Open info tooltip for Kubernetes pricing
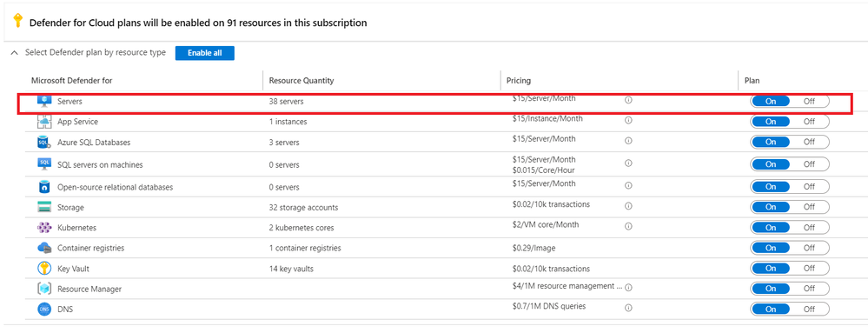Screen dimensions: 868x333 pyautogui.click(x=628, y=226)
